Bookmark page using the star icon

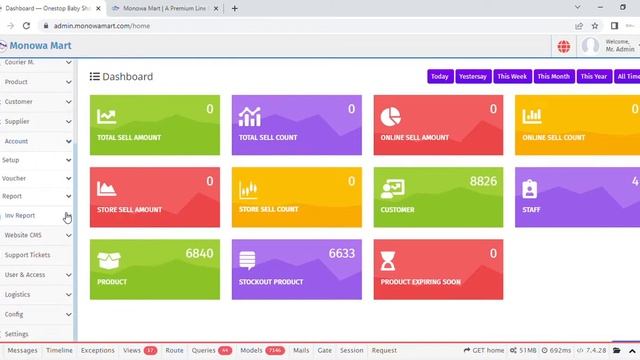595,26
